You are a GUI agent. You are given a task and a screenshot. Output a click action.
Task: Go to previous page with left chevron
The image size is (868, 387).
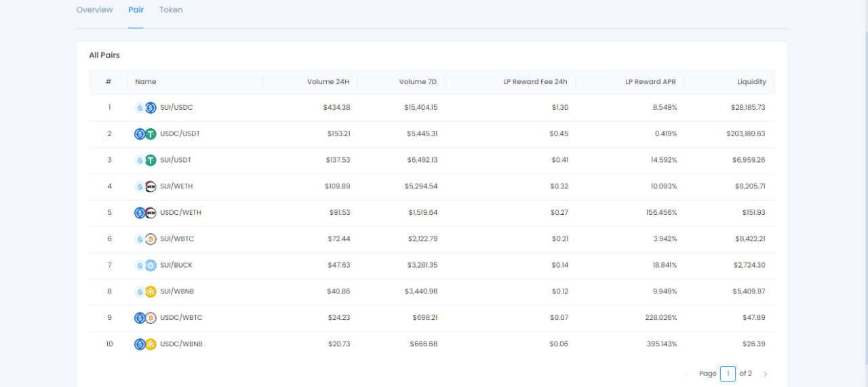click(x=685, y=374)
